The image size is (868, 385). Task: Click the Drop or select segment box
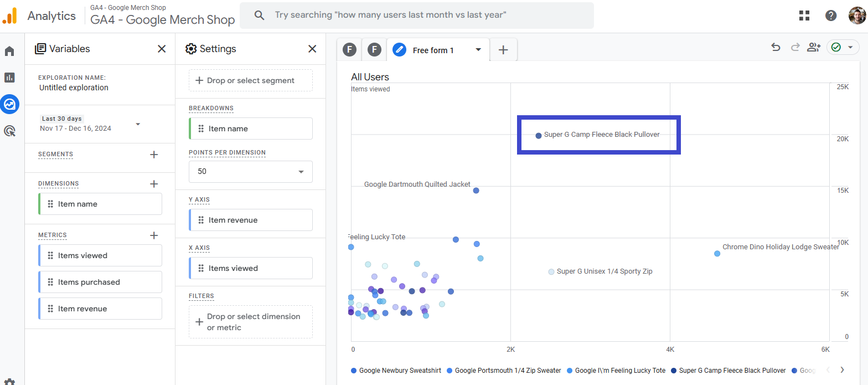point(251,80)
